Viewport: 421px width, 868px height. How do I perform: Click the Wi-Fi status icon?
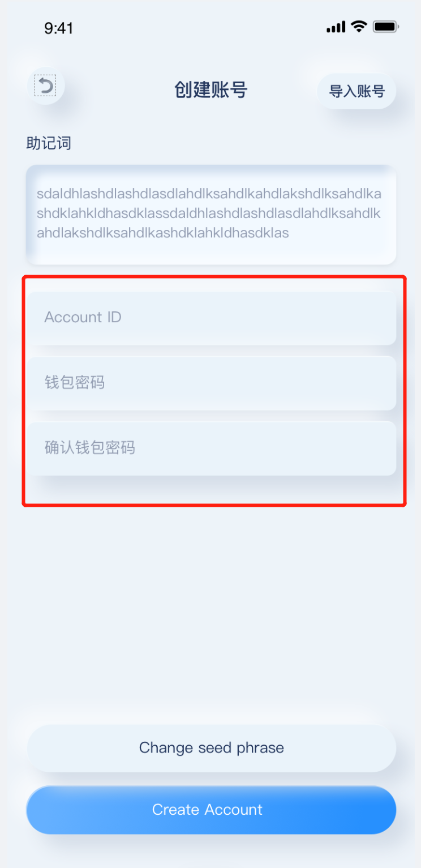click(x=359, y=26)
